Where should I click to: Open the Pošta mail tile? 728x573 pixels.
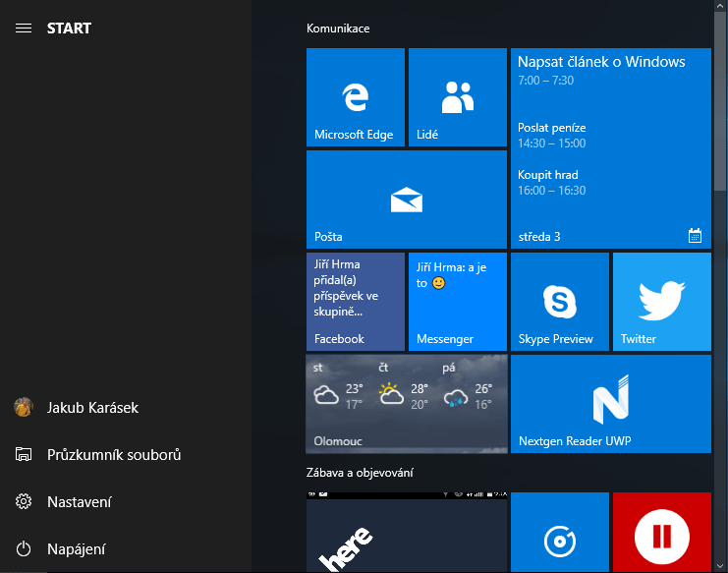406,199
